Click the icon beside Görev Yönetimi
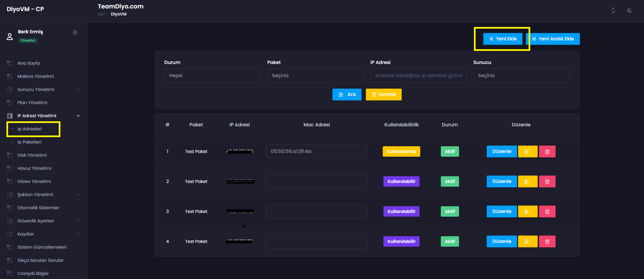The height and width of the screenshot is (279, 644). [x=10, y=181]
